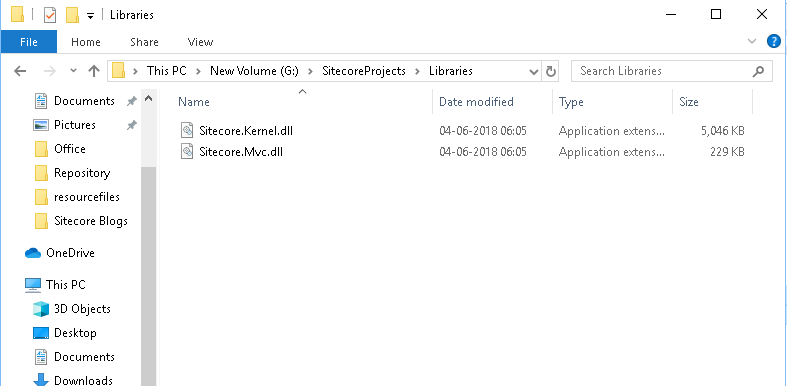
Task: Click the 5,046 KB size cell
Action: (x=722, y=131)
